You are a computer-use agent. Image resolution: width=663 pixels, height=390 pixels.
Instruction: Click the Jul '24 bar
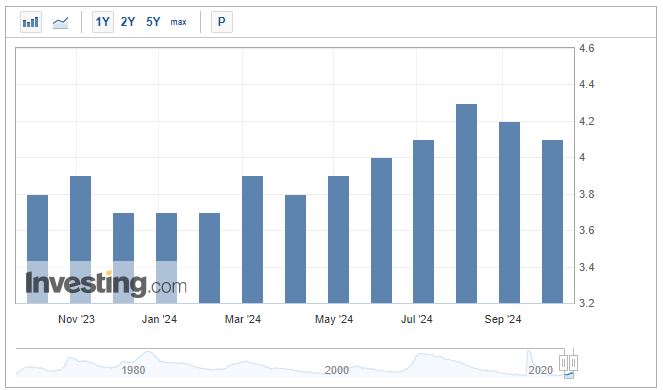click(x=424, y=222)
